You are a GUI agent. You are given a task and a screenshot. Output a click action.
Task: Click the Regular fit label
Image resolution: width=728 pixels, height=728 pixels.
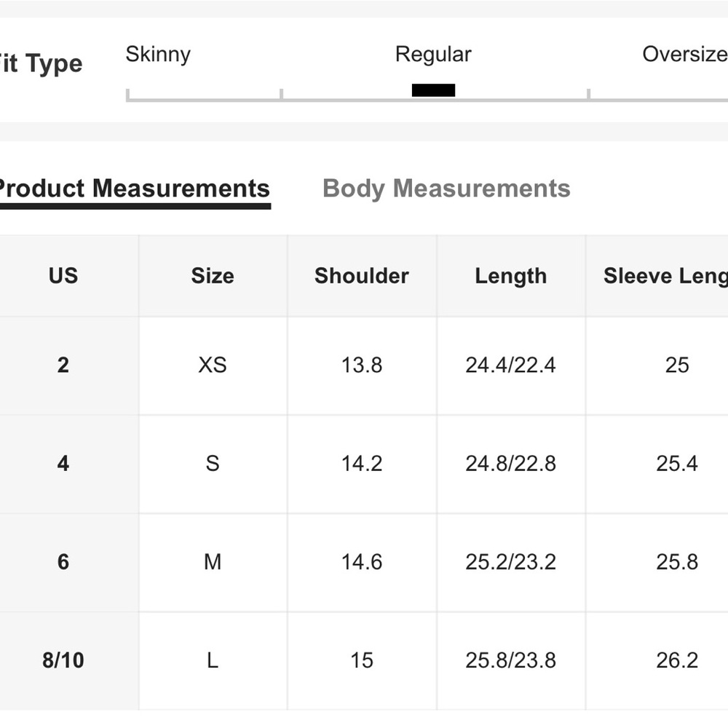pos(433,55)
